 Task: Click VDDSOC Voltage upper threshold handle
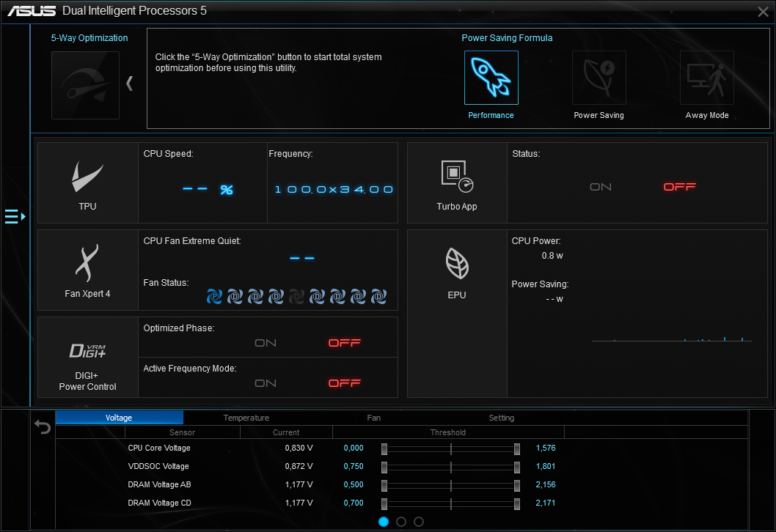[x=516, y=468]
